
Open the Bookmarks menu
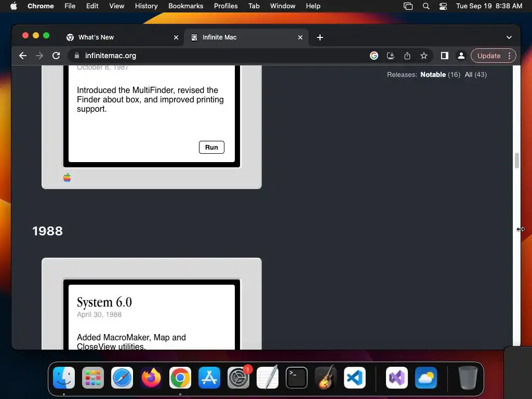(x=185, y=6)
